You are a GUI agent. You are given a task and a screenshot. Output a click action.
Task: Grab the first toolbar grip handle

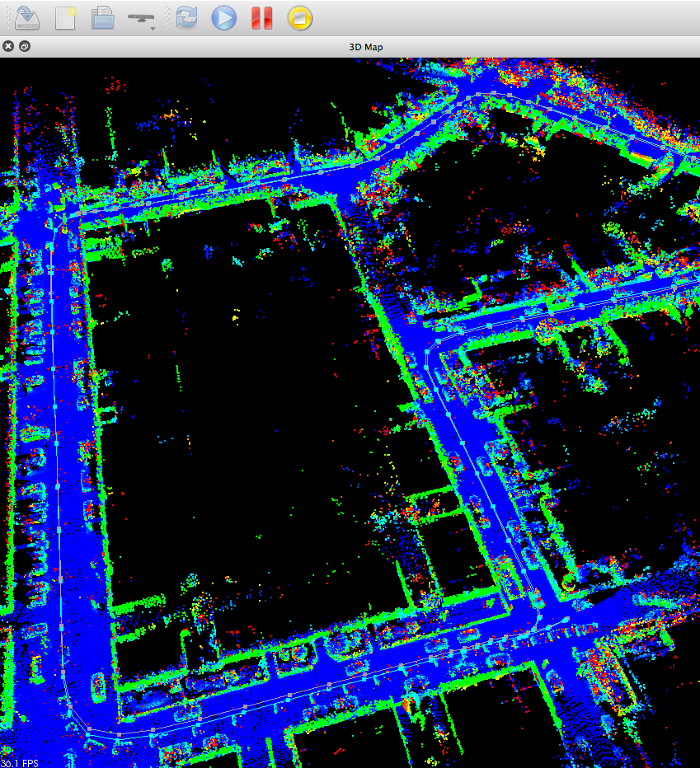click(7, 17)
